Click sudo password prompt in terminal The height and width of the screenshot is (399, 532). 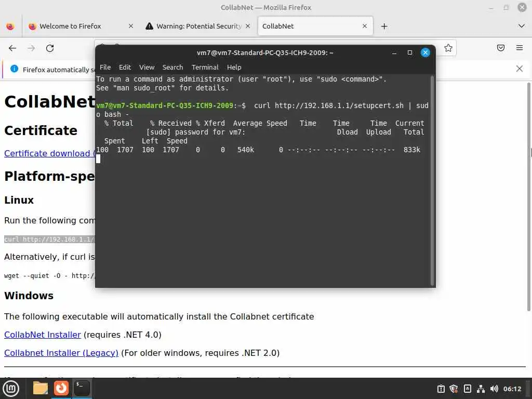[195, 132]
